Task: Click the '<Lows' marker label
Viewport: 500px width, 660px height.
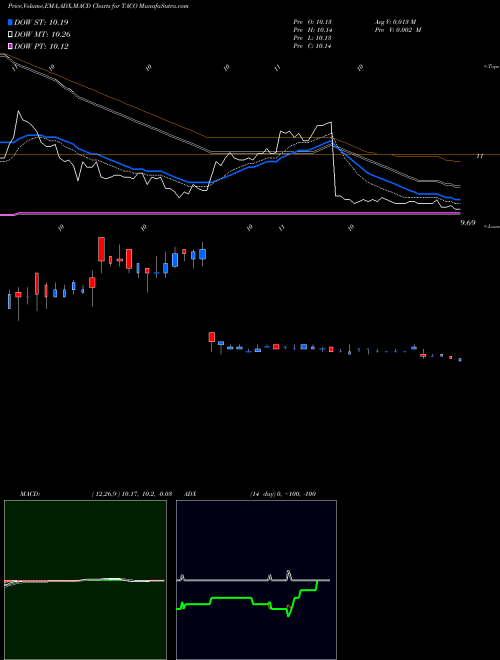Action: pos(491,226)
